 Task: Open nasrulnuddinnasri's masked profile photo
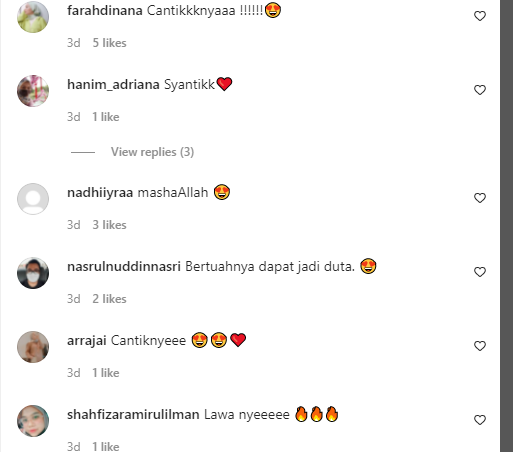click(33, 273)
